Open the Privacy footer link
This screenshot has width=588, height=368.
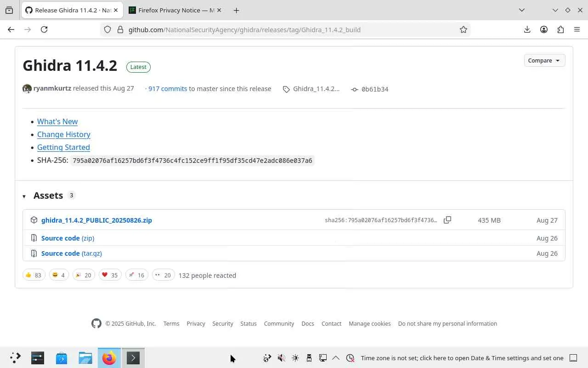coord(196,323)
